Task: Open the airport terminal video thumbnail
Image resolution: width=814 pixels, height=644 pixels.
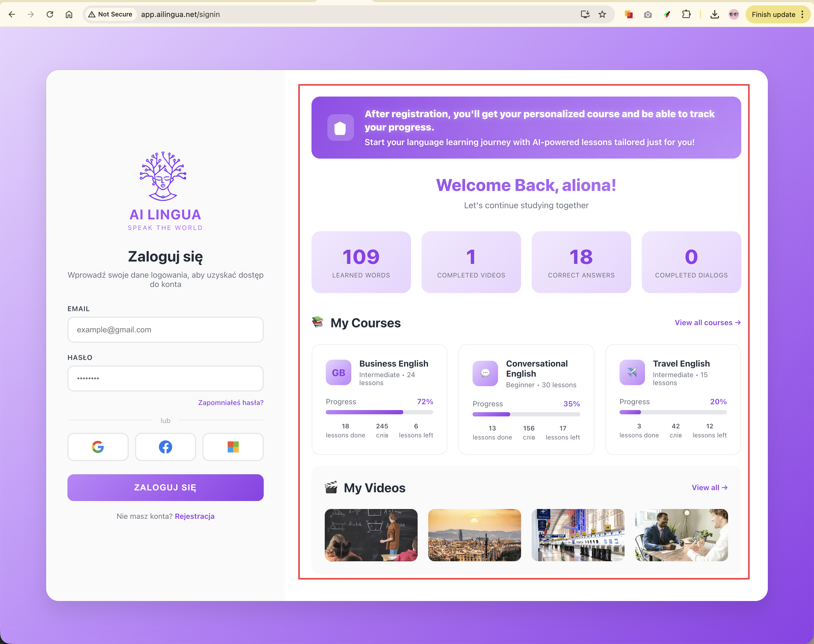Action: [578, 535]
